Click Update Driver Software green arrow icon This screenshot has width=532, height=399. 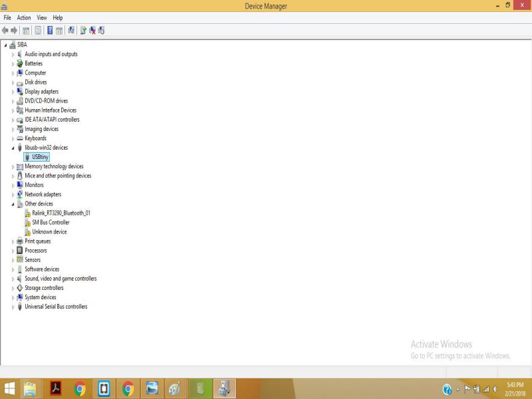point(83,31)
